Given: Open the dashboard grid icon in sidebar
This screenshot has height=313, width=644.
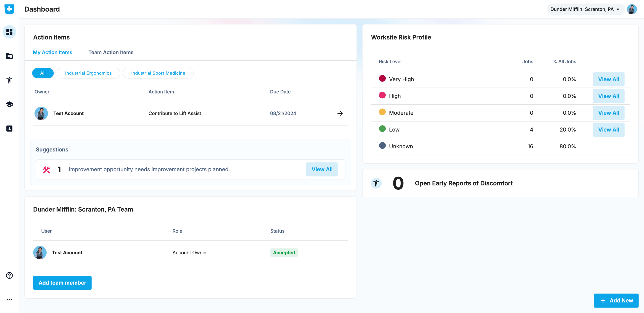Looking at the screenshot, I should pos(9,32).
